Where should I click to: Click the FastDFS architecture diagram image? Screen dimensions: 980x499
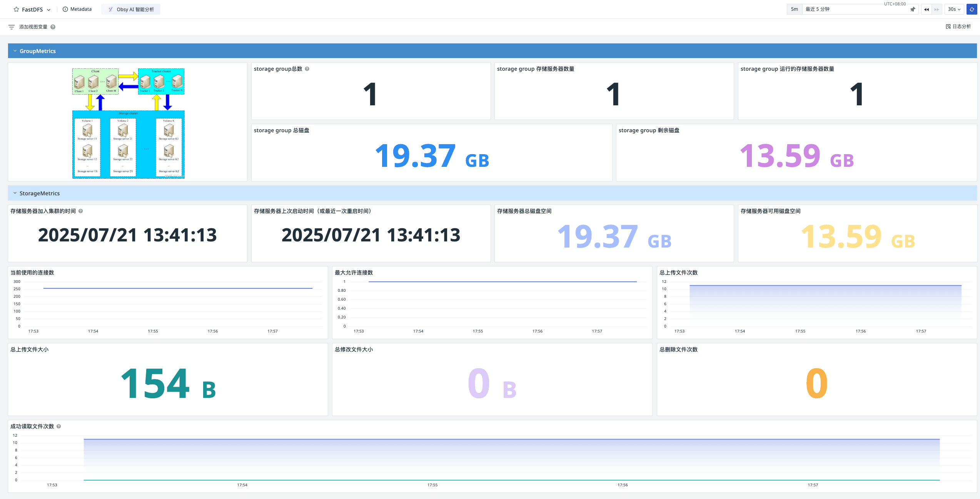[129, 123]
